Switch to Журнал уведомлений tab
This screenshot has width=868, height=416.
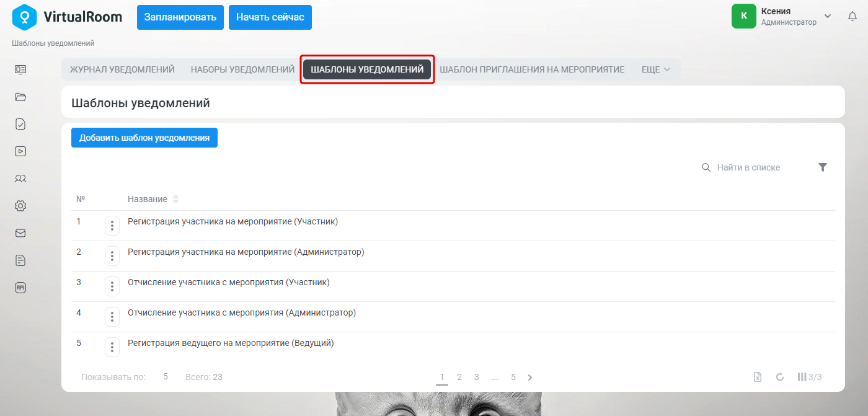(122, 69)
